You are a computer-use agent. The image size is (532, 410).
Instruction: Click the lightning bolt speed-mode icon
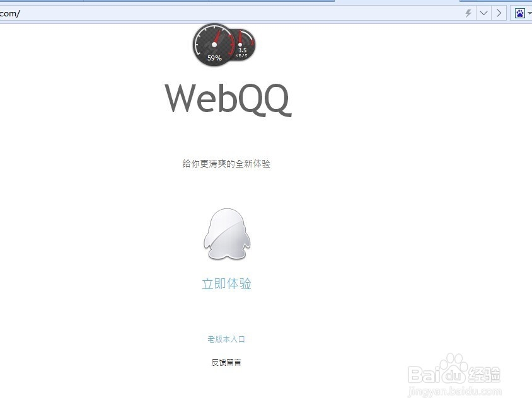point(468,13)
